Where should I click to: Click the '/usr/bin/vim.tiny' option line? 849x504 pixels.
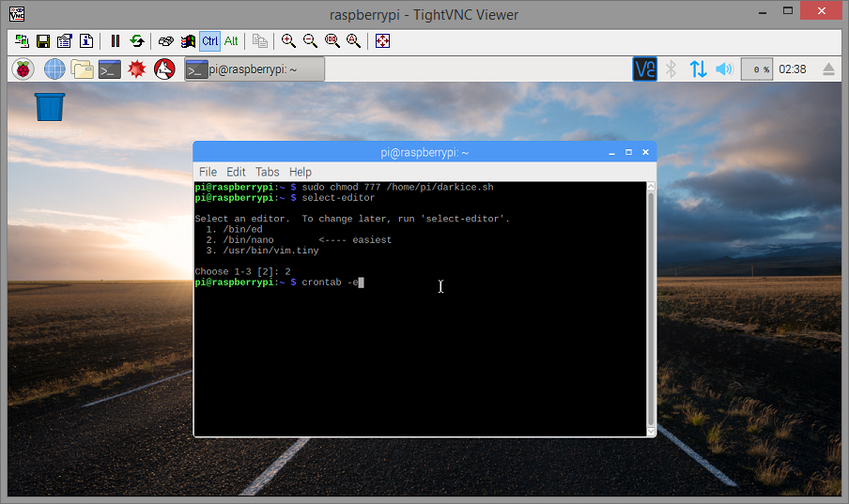click(x=262, y=251)
